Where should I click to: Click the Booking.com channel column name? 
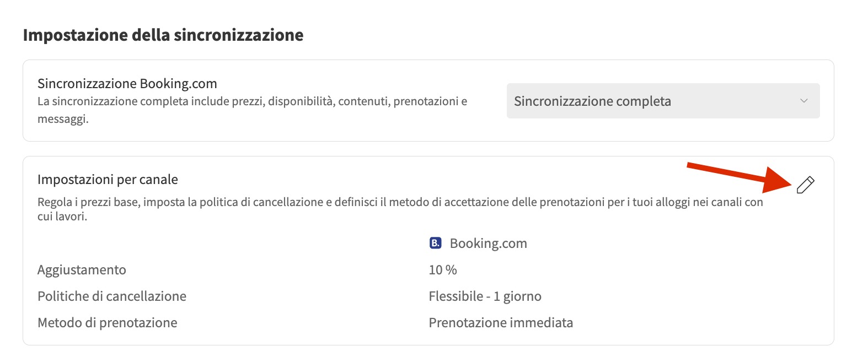(x=488, y=243)
